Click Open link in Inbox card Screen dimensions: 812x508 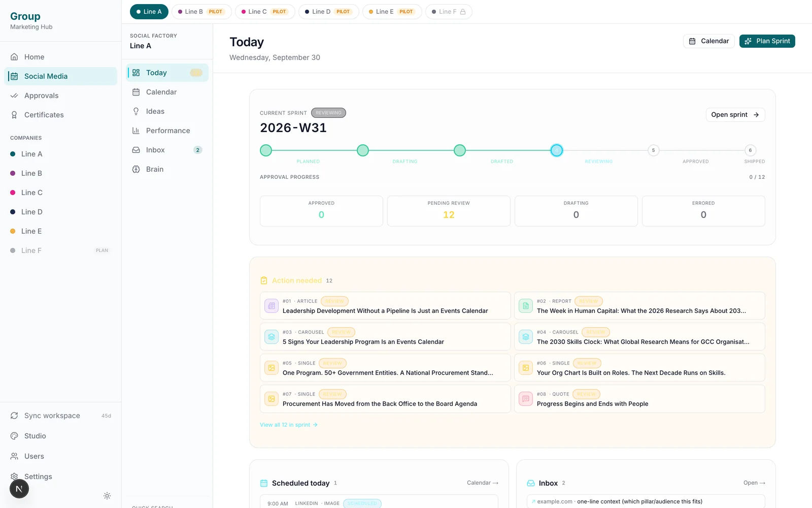click(754, 483)
